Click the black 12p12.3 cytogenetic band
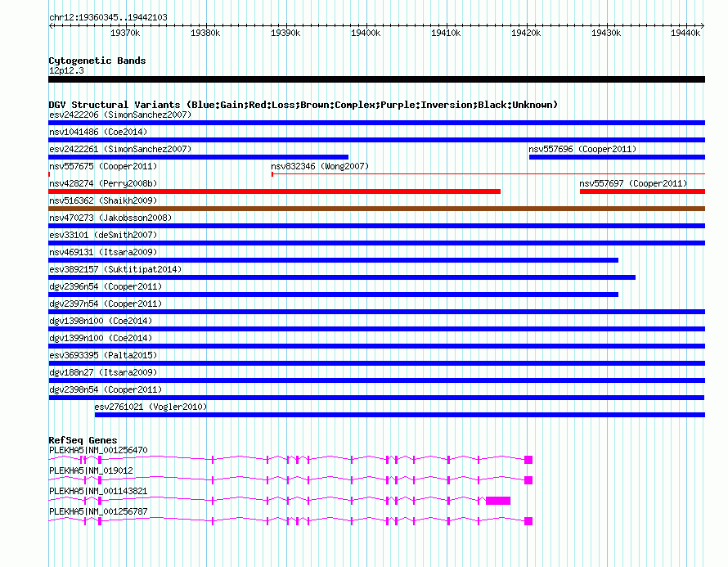This screenshot has width=728, height=567. pyautogui.click(x=376, y=79)
